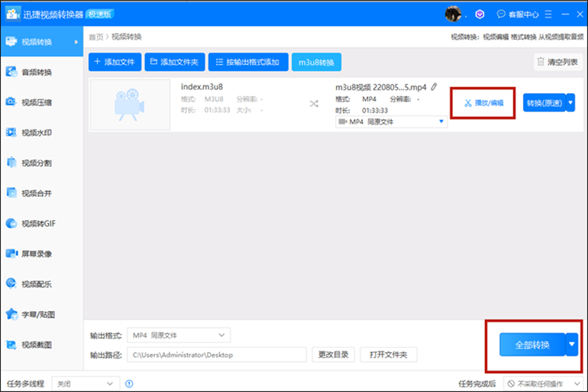Open the 视频合并 sidebar section
This screenshot has height=392, width=588.
[41, 193]
